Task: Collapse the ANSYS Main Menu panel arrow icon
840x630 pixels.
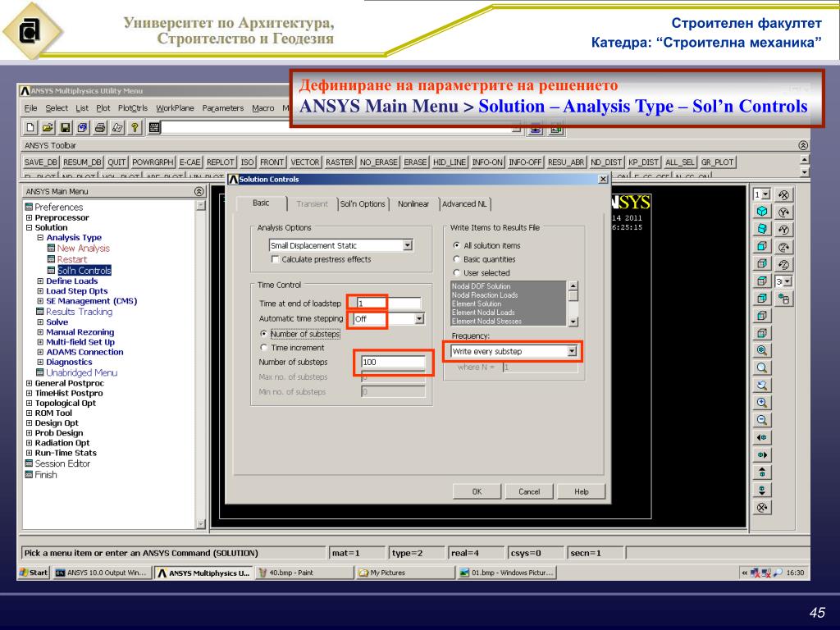Action: pos(199,191)
